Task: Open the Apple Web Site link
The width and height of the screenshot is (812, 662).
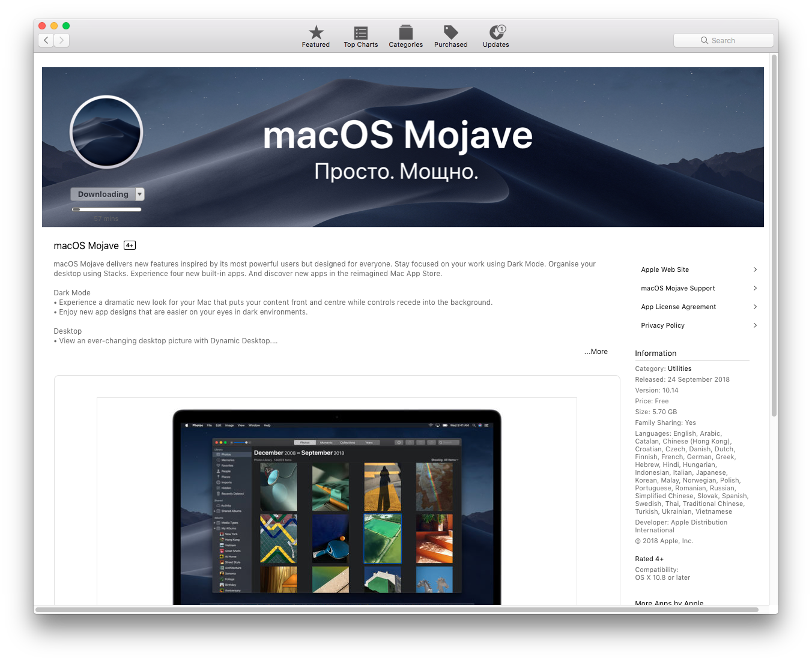Action: coord(665,269)
